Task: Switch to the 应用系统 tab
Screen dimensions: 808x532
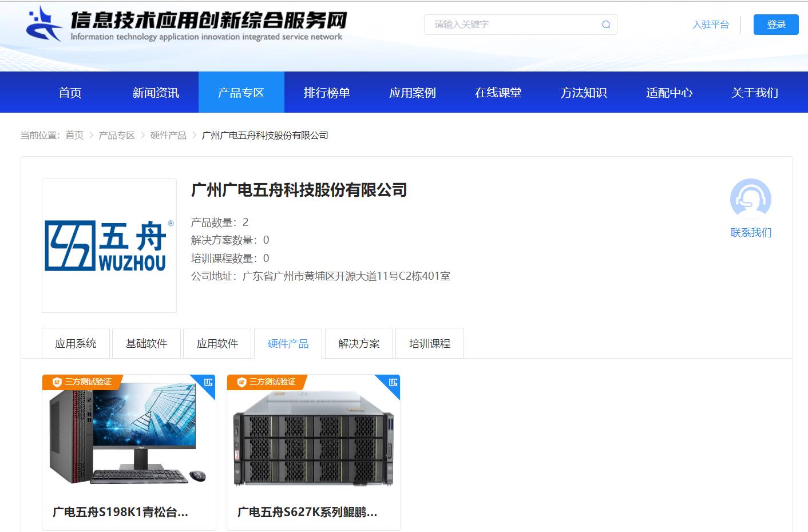Action: [76, 344]
